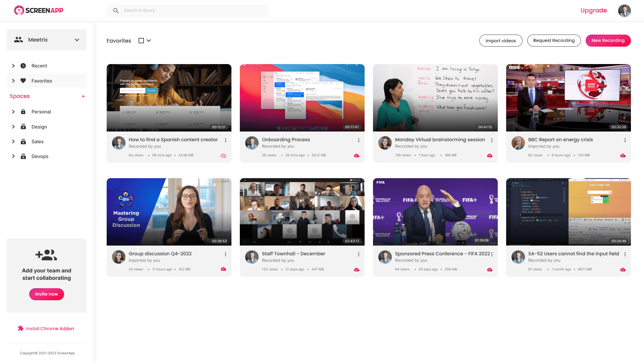644x363 pixels.
Task: Click the Import videos button
Action: (501, 41)
